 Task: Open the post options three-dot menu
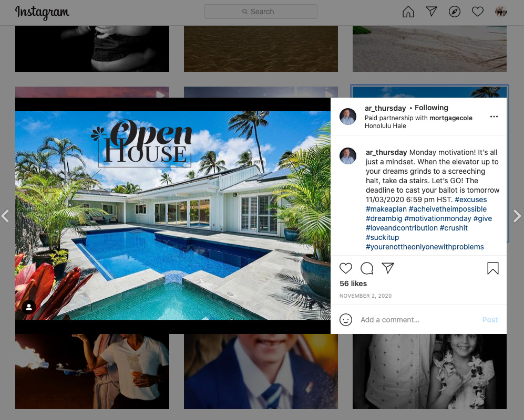(494, 117)
